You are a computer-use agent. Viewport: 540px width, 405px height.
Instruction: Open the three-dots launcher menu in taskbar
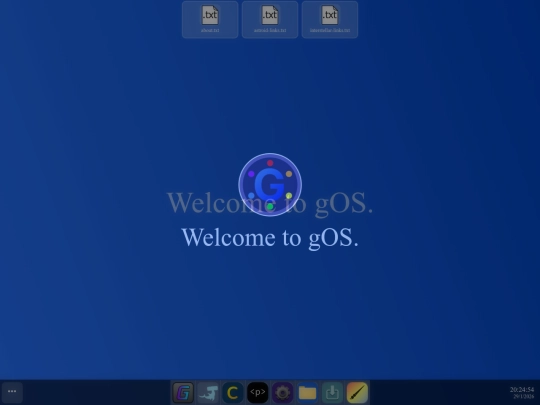pyautogui.click(x=12, y=392)
